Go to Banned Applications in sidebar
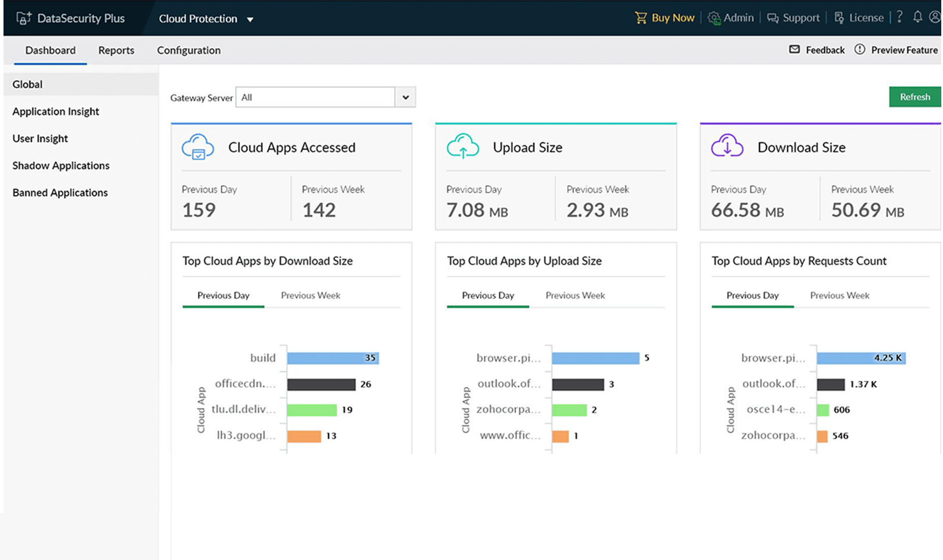 tap(60, 193)
